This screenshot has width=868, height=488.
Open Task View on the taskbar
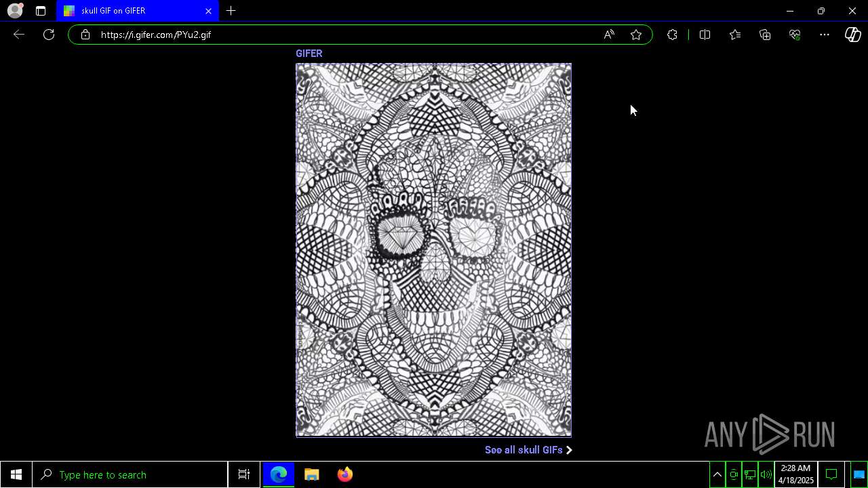244,474
